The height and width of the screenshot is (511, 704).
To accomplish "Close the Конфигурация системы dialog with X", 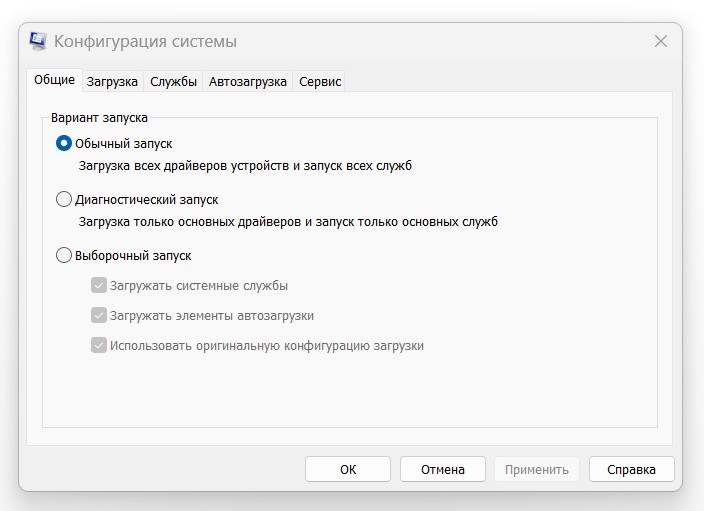I will (660, 41).
